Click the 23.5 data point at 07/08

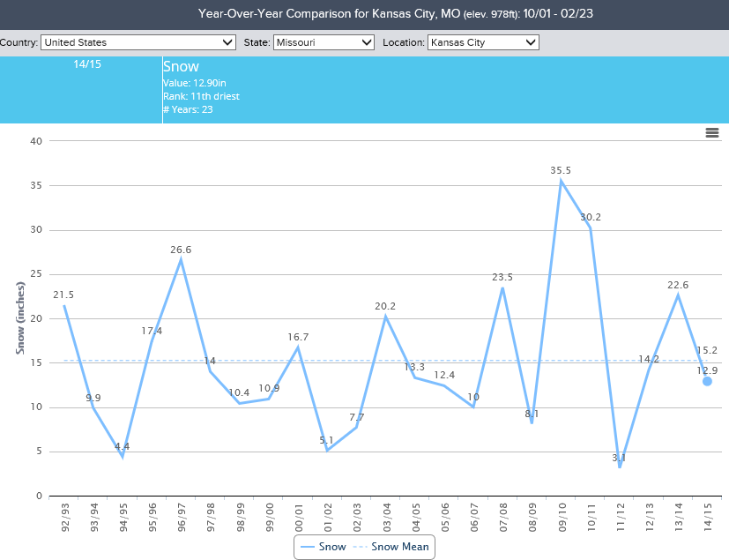point(502,287)
